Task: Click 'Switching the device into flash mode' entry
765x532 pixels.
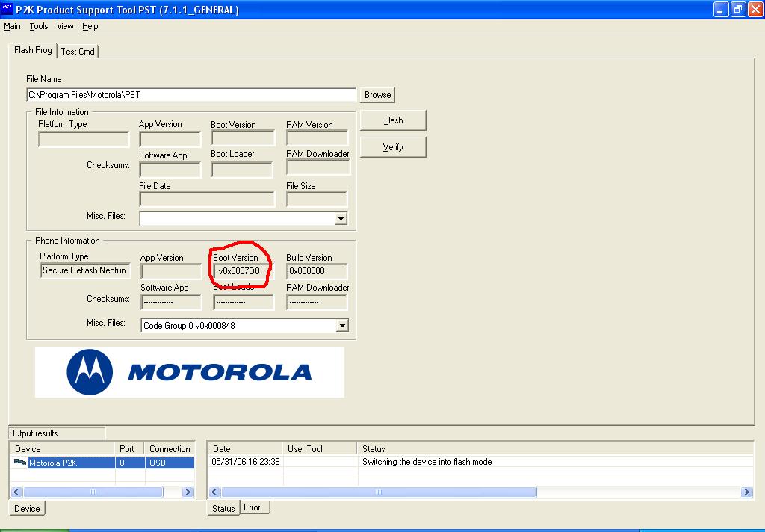Action: pyautogui.click(x=427, y=462)
